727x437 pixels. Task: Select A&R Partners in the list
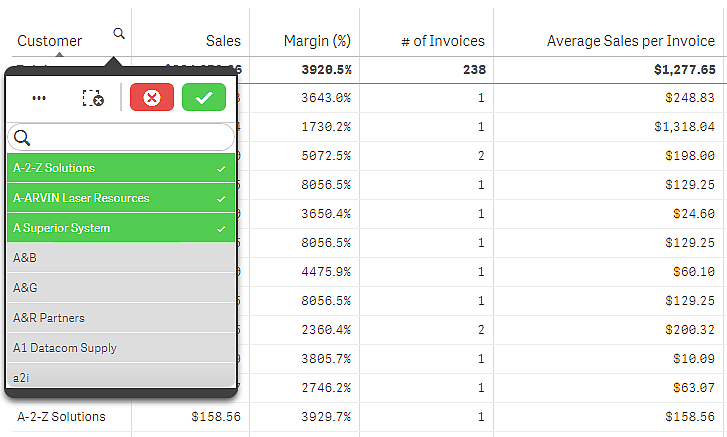121,318
